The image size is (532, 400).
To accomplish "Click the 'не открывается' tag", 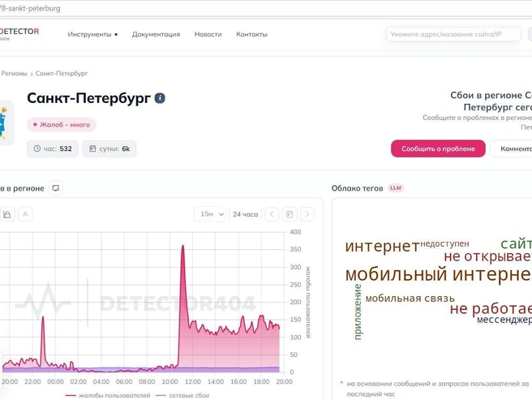I will [488, 256].
